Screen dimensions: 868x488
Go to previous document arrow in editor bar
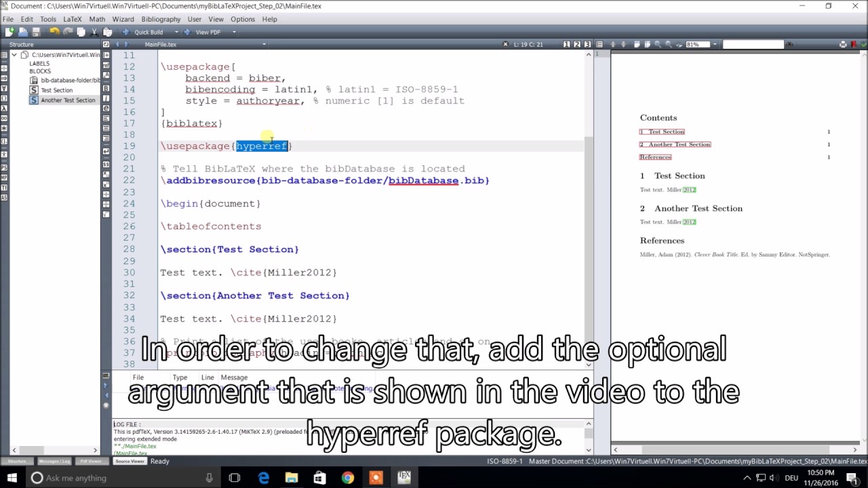click(117, 44)
